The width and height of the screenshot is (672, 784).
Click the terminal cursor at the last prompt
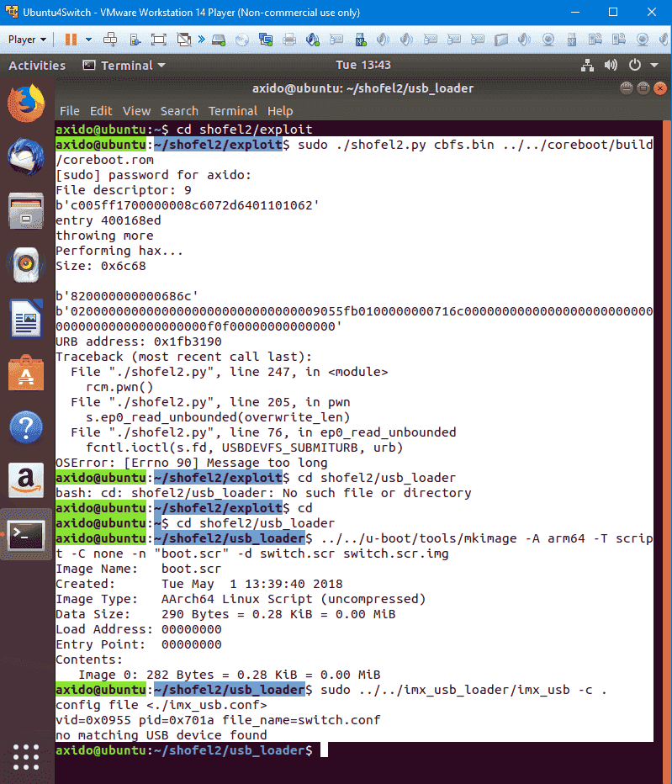[x=324, y=750]
